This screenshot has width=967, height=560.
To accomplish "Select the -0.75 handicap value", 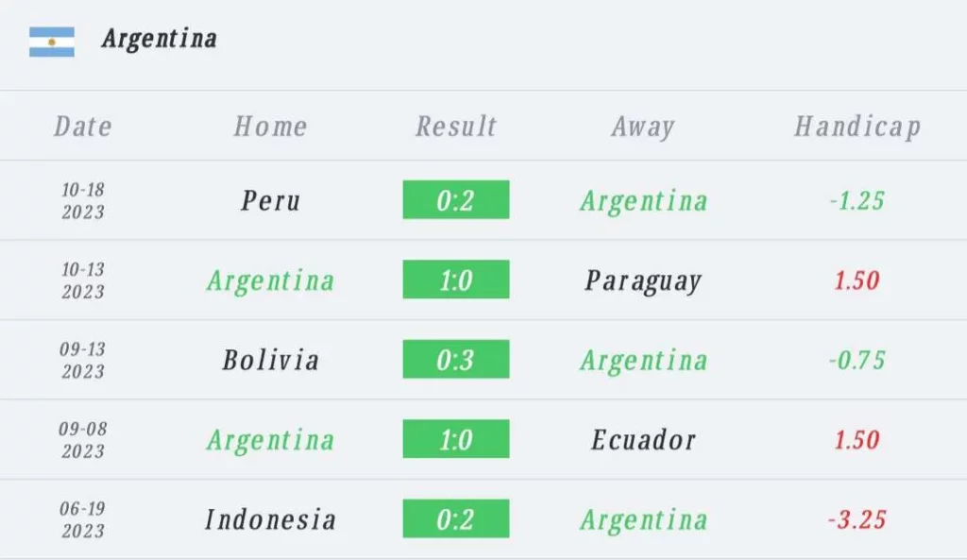I will pos(857,360).
